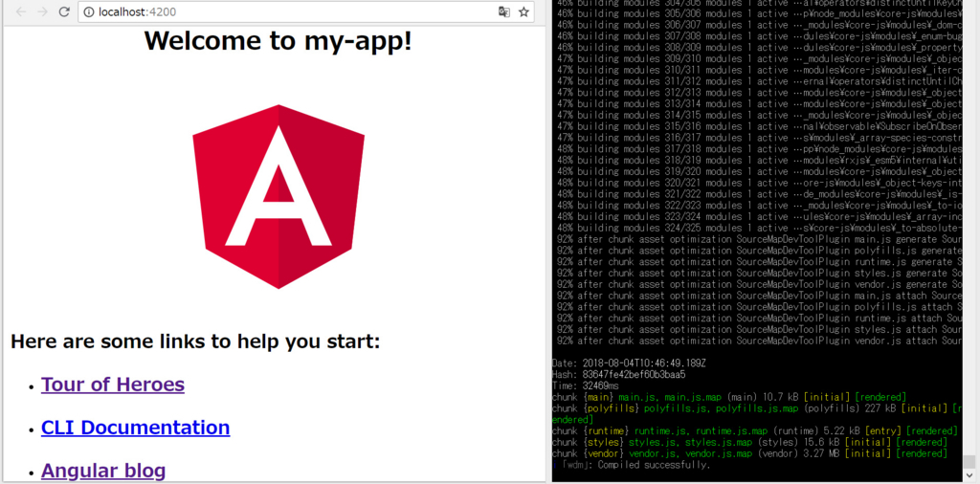Click the browser forward arrow
The image size is (980, 484).
tap(42, 11)
